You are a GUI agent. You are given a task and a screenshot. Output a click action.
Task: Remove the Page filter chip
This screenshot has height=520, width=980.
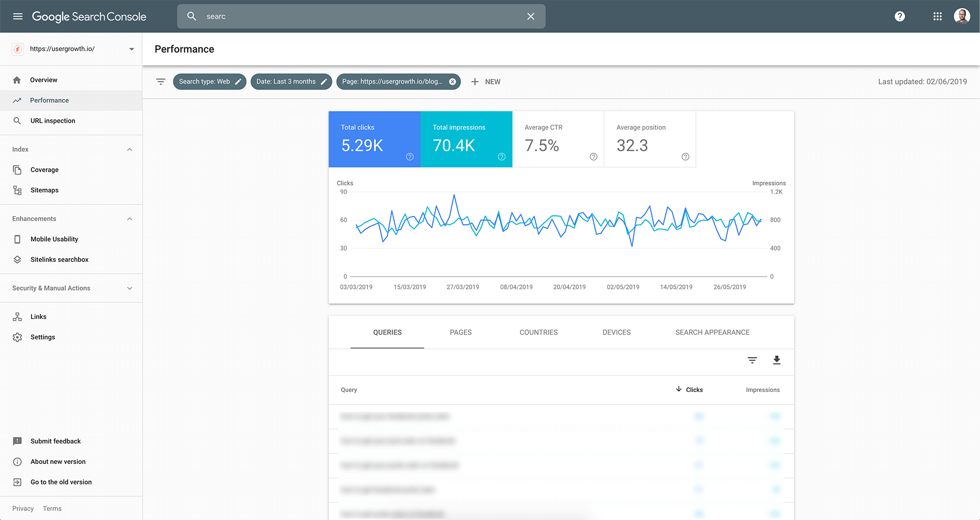(452, 82)
